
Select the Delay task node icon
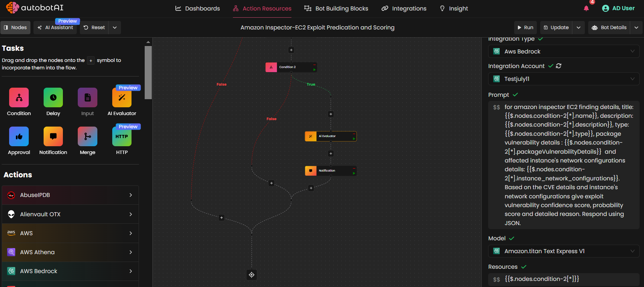pos(53,97)
